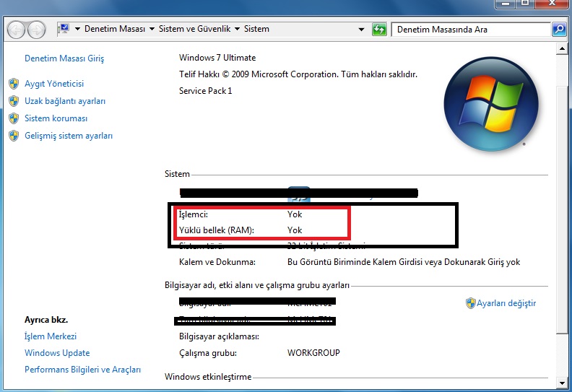Select the Denetim Masası breadcrumb item

point(115,29)
